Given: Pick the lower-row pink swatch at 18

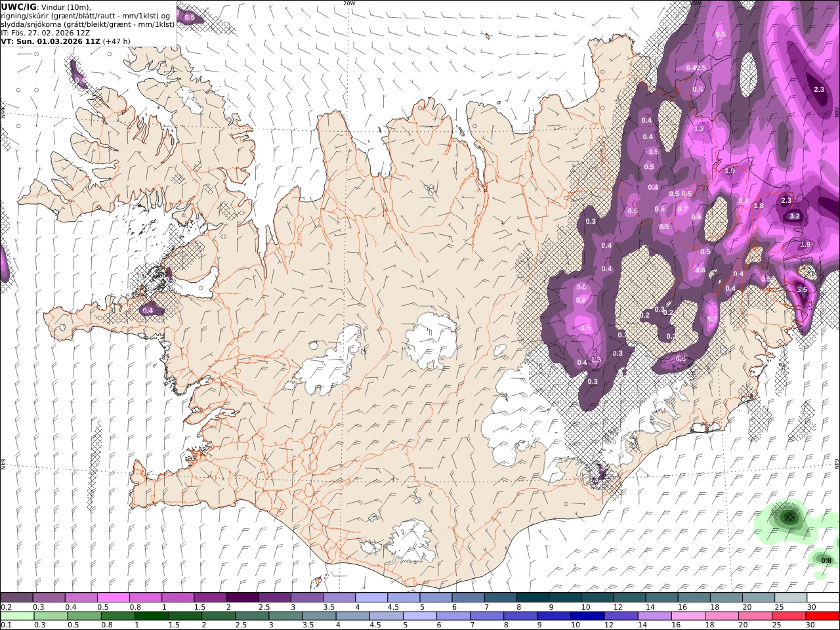Looking at the screenshot, I should pos(722,616).
